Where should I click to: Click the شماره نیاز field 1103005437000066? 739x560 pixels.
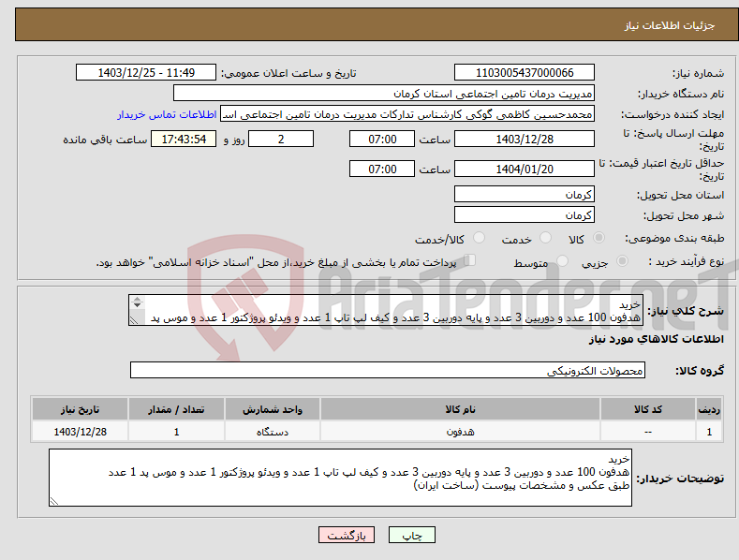(x=525, y=73)
